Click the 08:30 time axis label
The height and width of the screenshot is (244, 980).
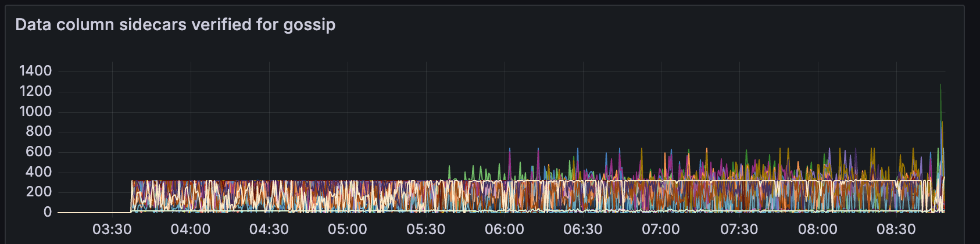[896, 229]
